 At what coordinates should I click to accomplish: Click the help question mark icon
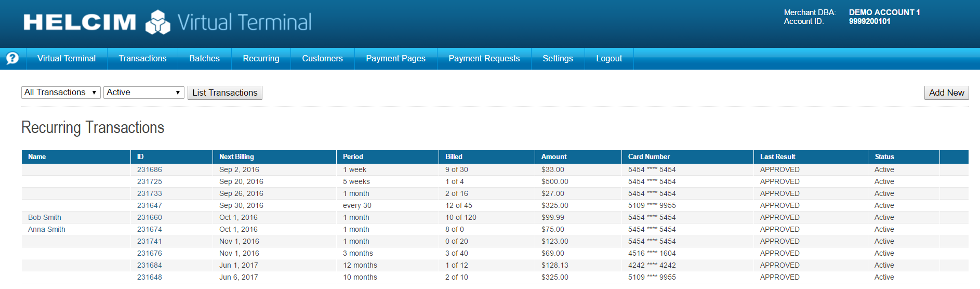[12, 58]
